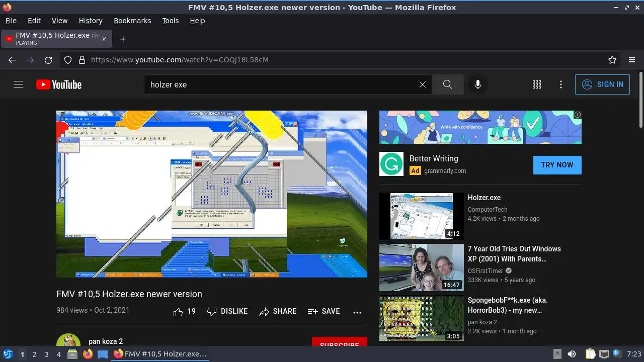Open Firefox application menu
The height and width of the screenshot is (362, 644).
click(x=632, y=60)
